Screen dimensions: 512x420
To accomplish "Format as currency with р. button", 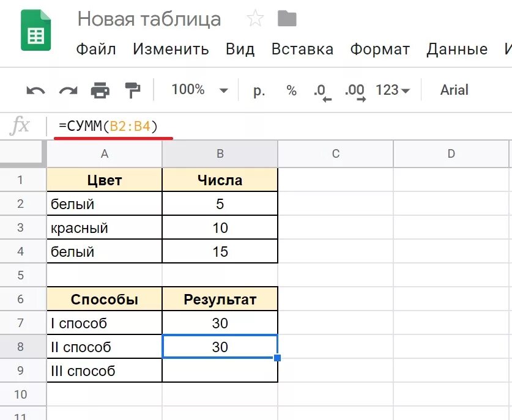I will click(x=259, y=90).
